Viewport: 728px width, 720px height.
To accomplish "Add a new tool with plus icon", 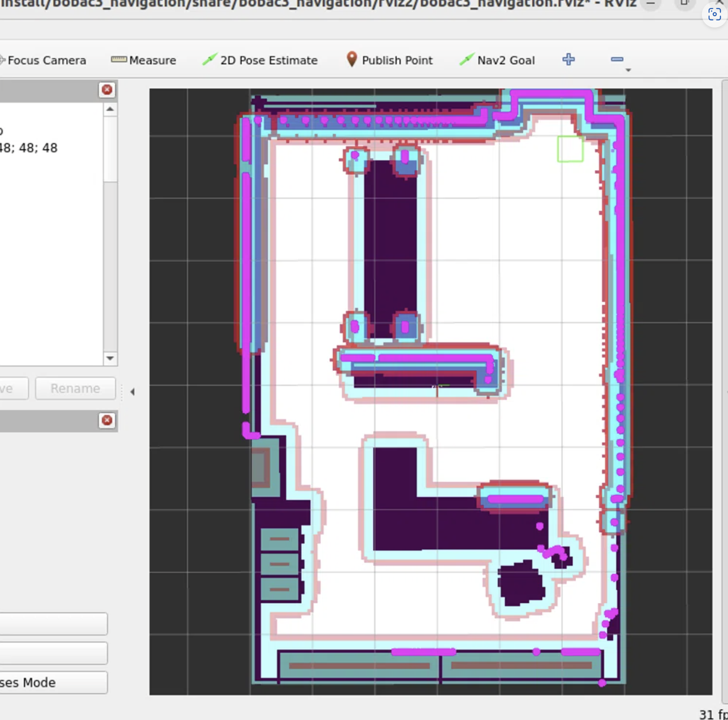I will [568, 59].
